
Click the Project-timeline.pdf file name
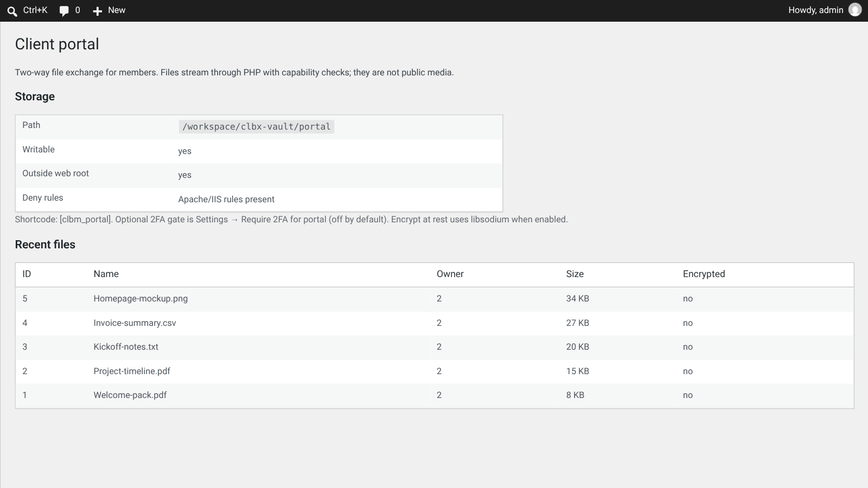point(132,371)
